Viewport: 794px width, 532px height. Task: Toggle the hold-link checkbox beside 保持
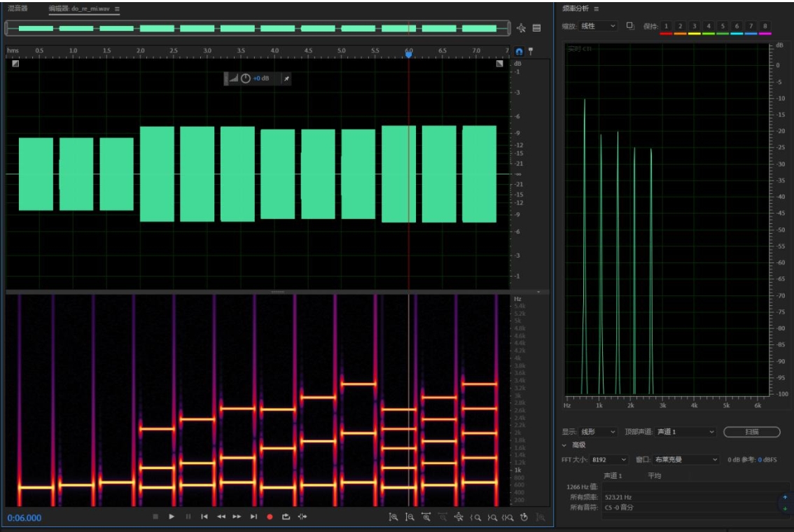point(630,26)
